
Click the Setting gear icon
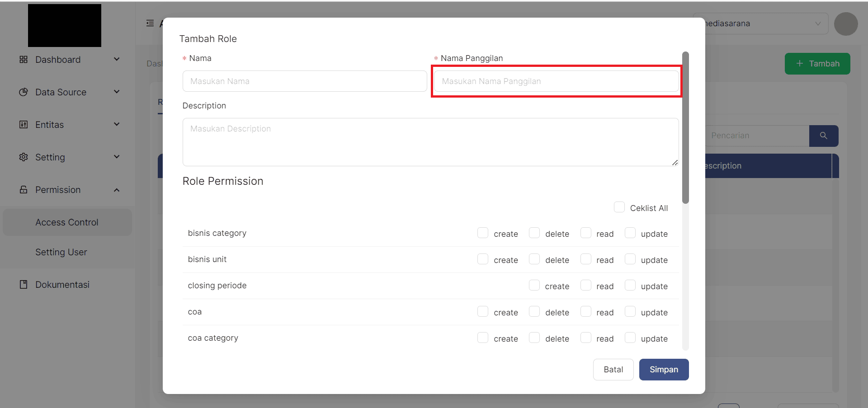pos(24,157)
